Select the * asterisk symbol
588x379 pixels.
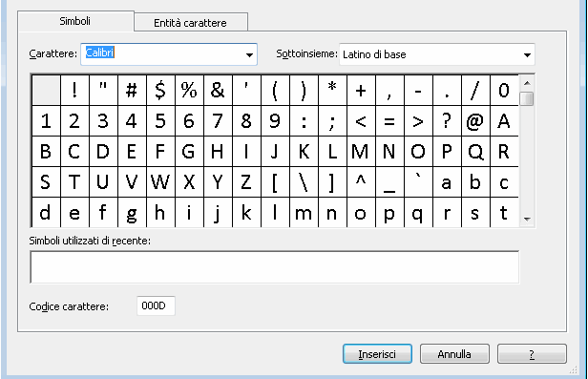click(x=332, y=91)
